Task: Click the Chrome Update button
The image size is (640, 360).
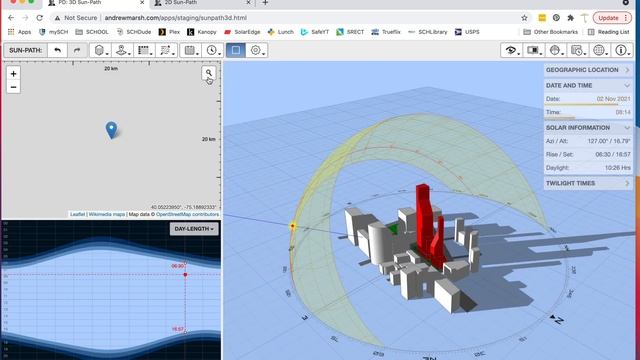Action: click(612, 18)
